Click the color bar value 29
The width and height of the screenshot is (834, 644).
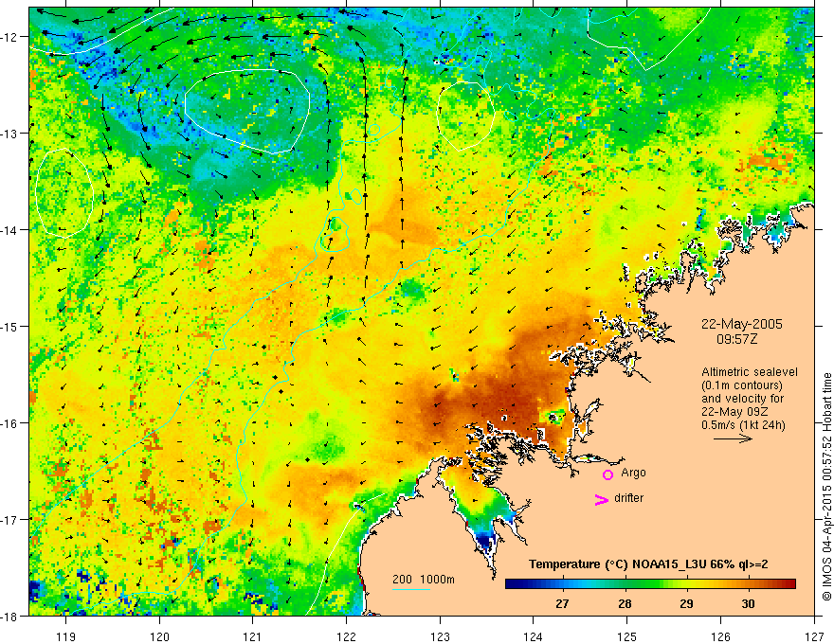pos(686,603)
